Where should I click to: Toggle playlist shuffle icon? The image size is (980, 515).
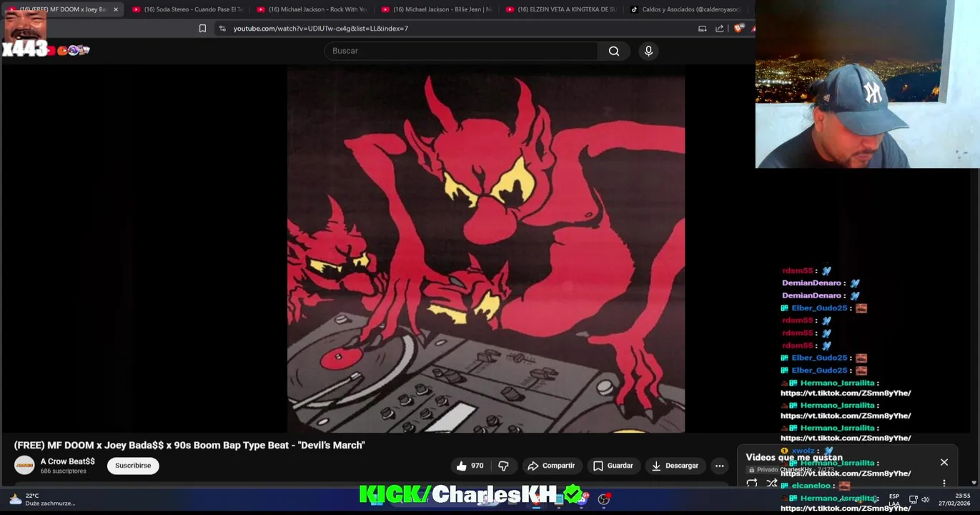point(772,484)
